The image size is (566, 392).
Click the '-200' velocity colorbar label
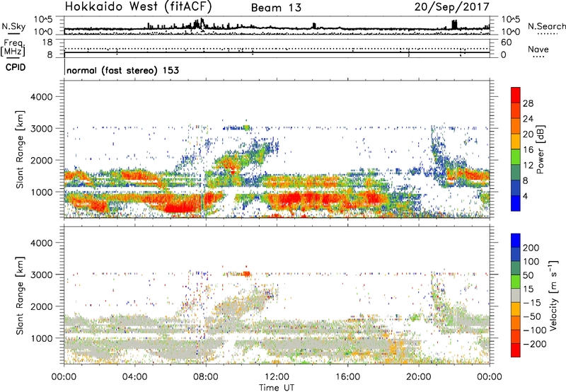click(534, 344)
